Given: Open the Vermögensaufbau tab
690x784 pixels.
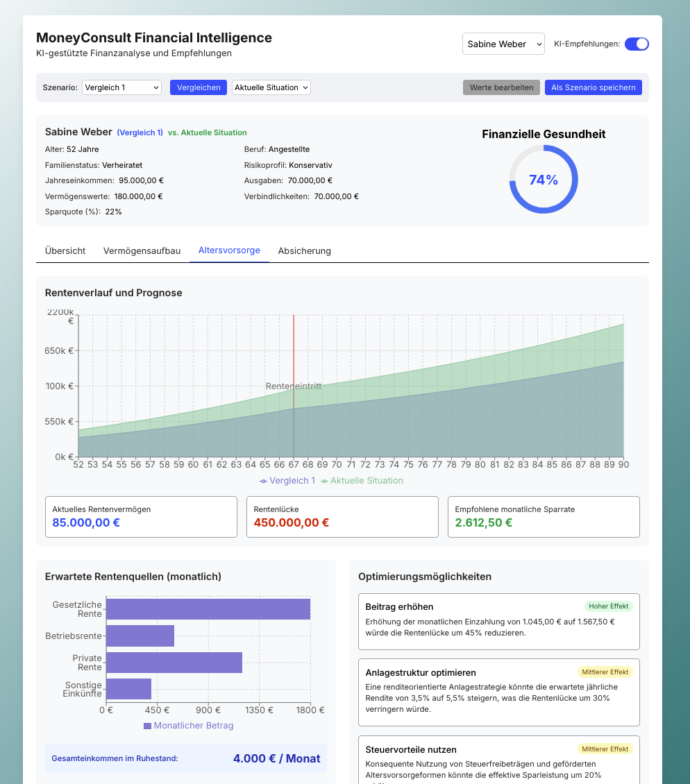Looking at the screenshot, I should coord(142,250).
